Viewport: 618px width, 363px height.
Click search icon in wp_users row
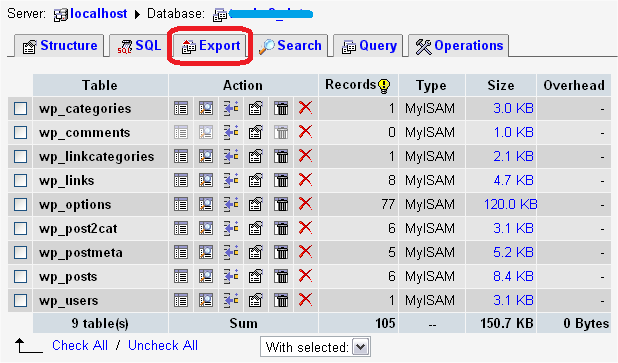pos(206,300)
